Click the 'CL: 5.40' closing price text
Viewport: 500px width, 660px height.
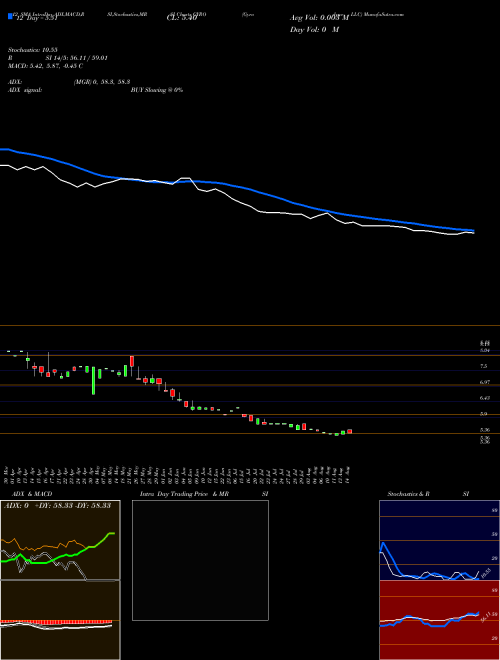pyautogui.click(x=182, y=18)
